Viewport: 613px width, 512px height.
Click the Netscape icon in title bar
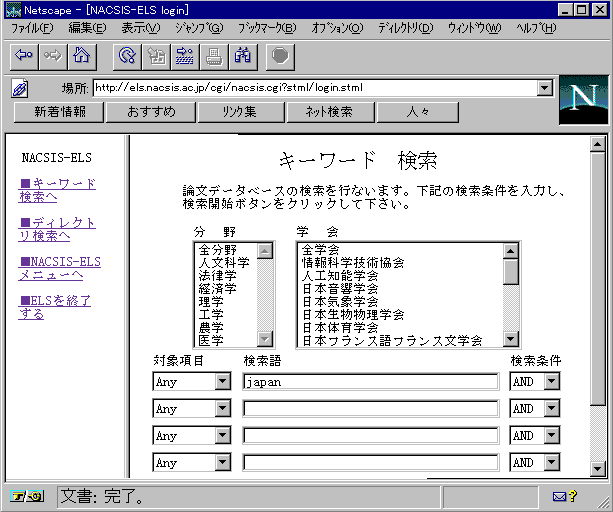tap(14, 10)
